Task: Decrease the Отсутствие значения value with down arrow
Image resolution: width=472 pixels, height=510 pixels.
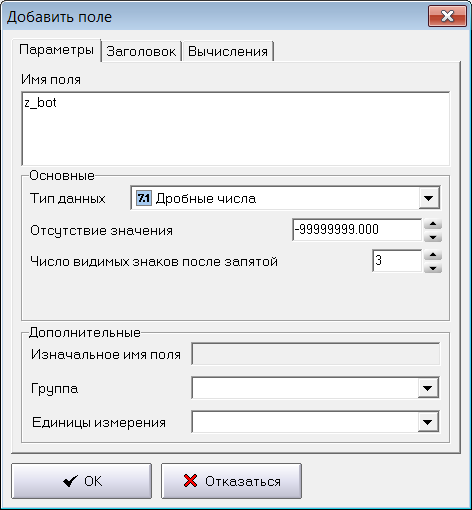Action: [433, 237]
